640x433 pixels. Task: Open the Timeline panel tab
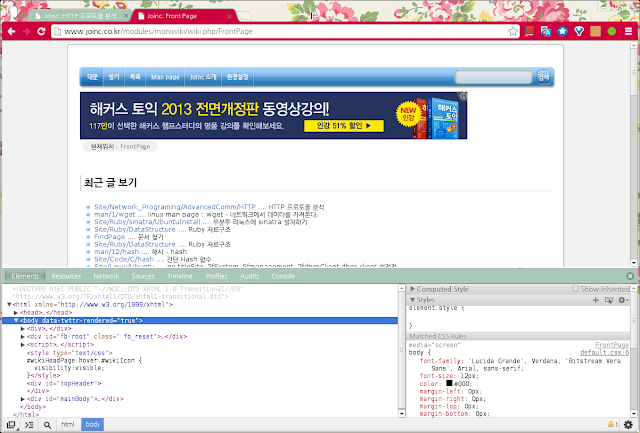pos(180,276)
